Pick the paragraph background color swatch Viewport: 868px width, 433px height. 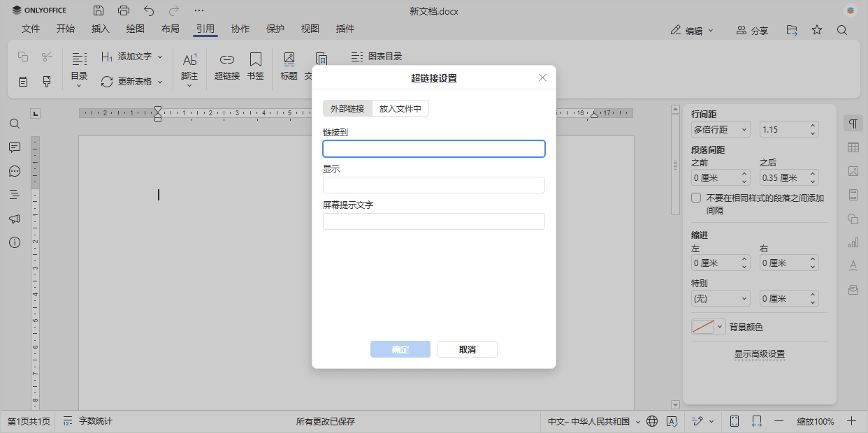(702, 326)
